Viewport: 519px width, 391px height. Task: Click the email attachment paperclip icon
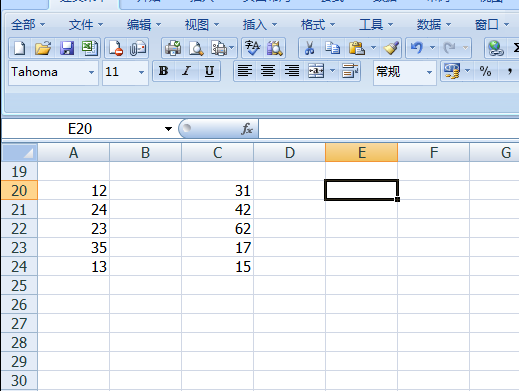point(138,48)
